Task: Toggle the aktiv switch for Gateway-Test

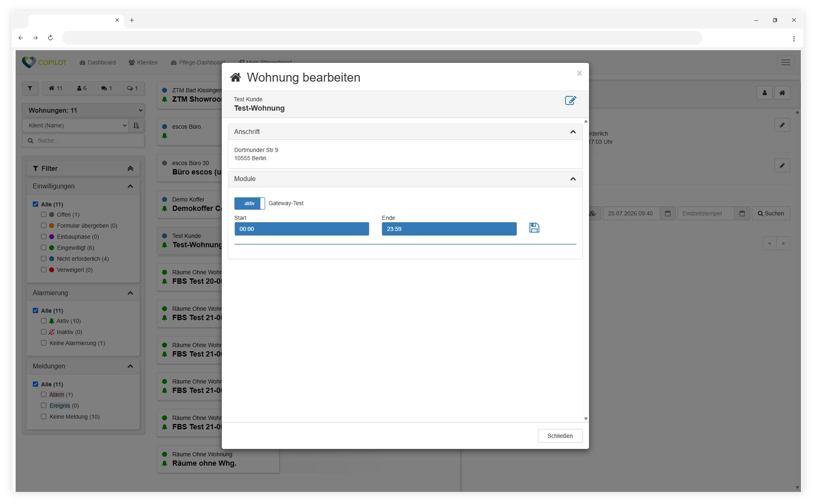Action: tap(249, 203)
